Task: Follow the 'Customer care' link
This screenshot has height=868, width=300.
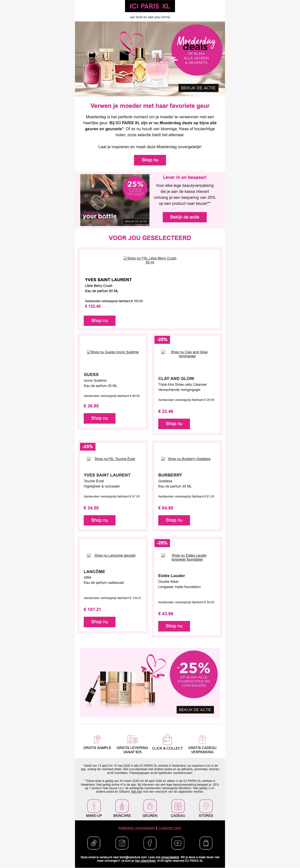Action: (169, 828)
